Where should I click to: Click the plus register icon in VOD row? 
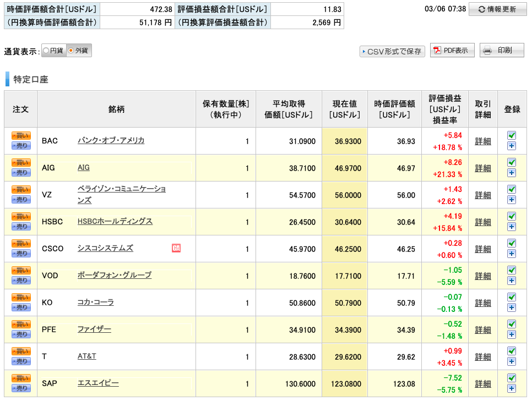[x=512, y=281]
